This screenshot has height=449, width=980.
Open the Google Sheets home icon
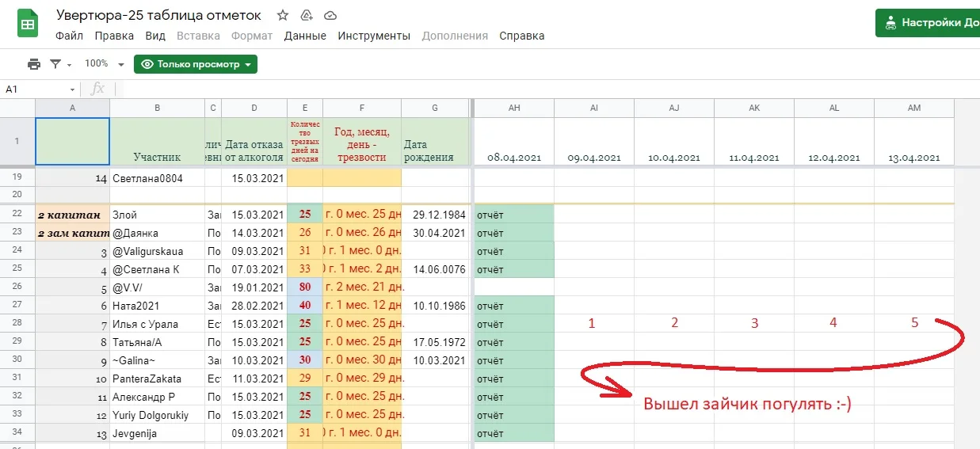(28, 24)
